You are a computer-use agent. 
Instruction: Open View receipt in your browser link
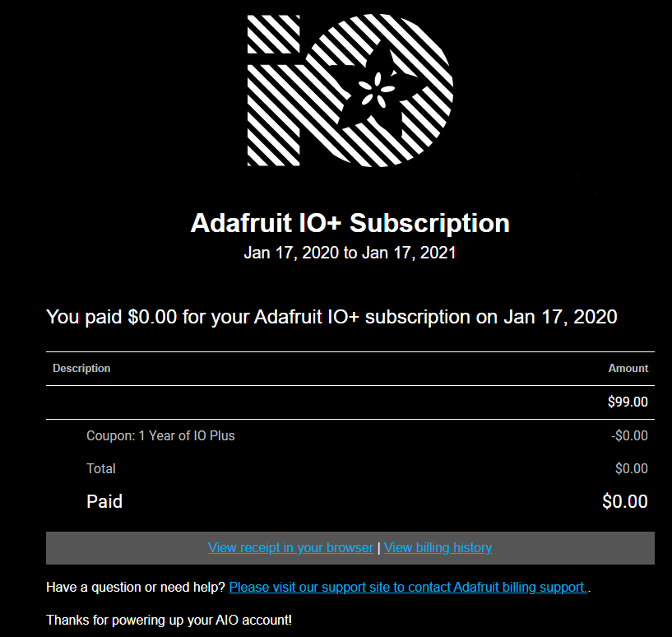pos(290,548)
